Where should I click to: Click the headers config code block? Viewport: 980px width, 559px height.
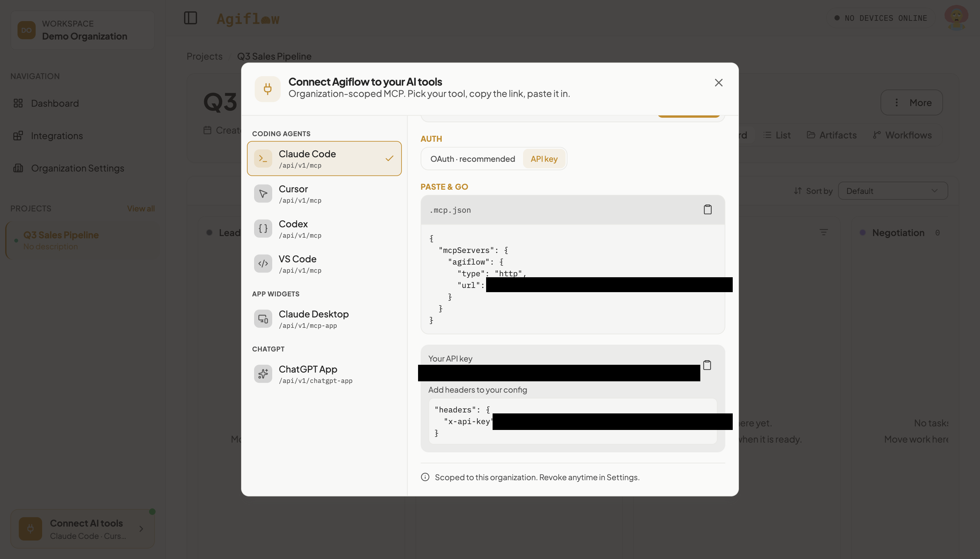click(573, 421)
